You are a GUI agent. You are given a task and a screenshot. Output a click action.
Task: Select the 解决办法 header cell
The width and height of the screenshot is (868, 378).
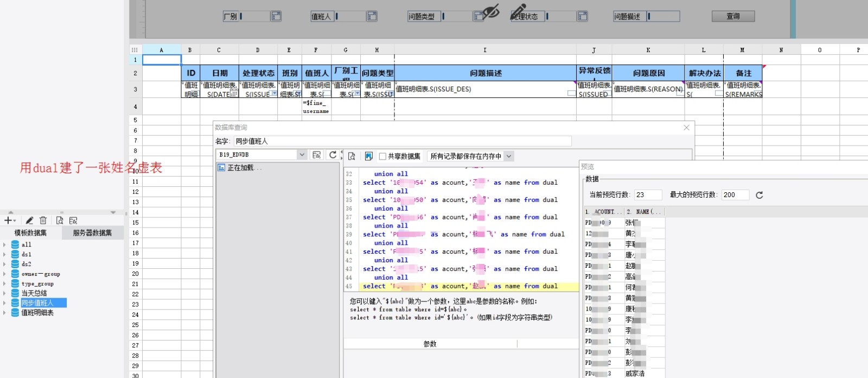point(704,73)
